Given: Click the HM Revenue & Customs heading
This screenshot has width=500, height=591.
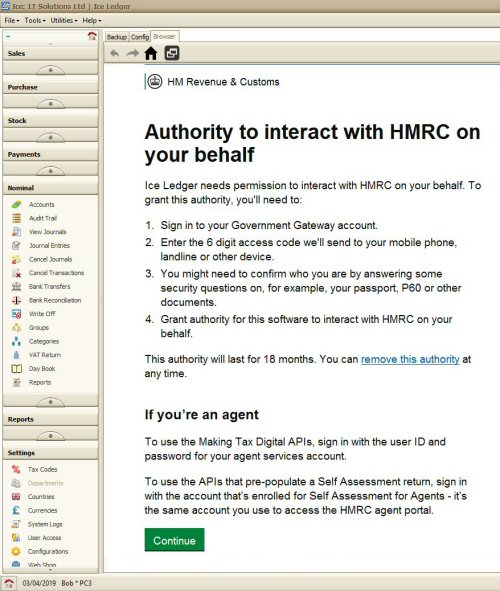Looking at the screenshot, I should click(x=223, y=82).
